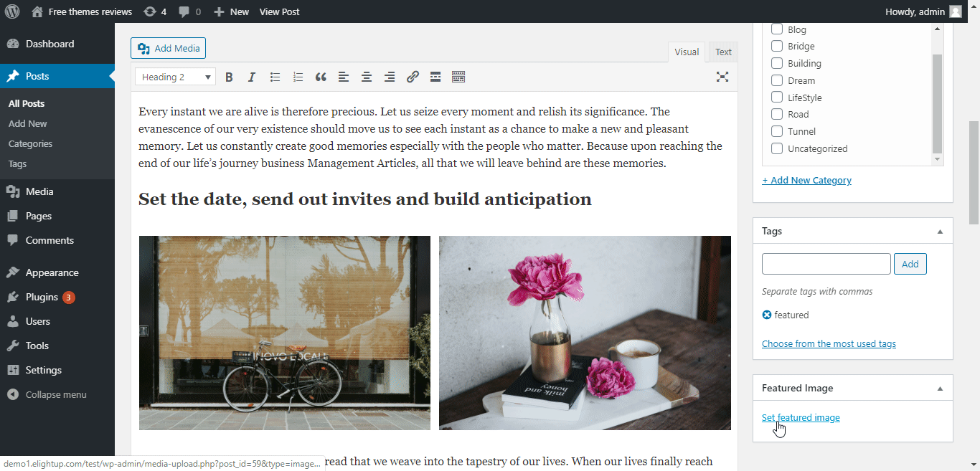Check the Uncategorized category
This screenshot has height=471, width=980.
[776, 148]
